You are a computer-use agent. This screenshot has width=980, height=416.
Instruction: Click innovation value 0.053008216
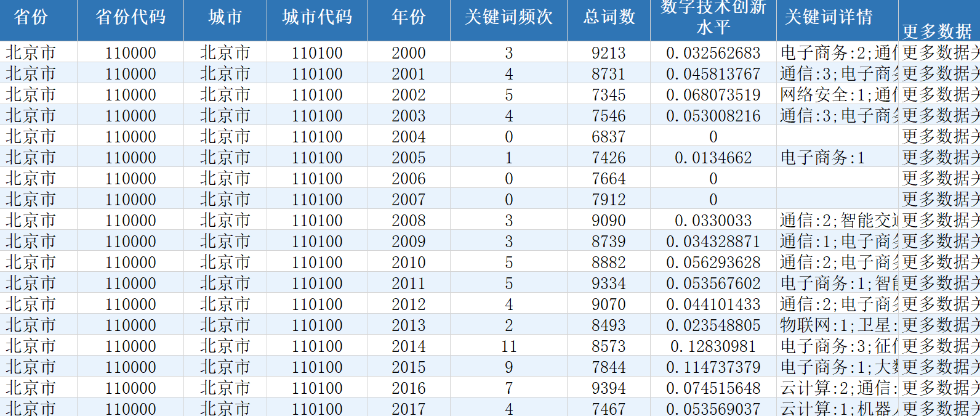[x=713, y=116]
